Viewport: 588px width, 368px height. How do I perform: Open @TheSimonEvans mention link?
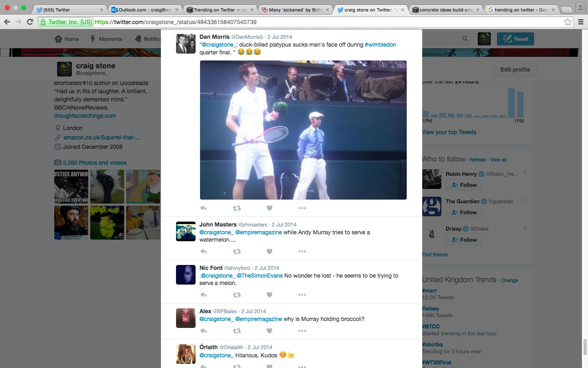pyautogui.click(x=260, y=276)
